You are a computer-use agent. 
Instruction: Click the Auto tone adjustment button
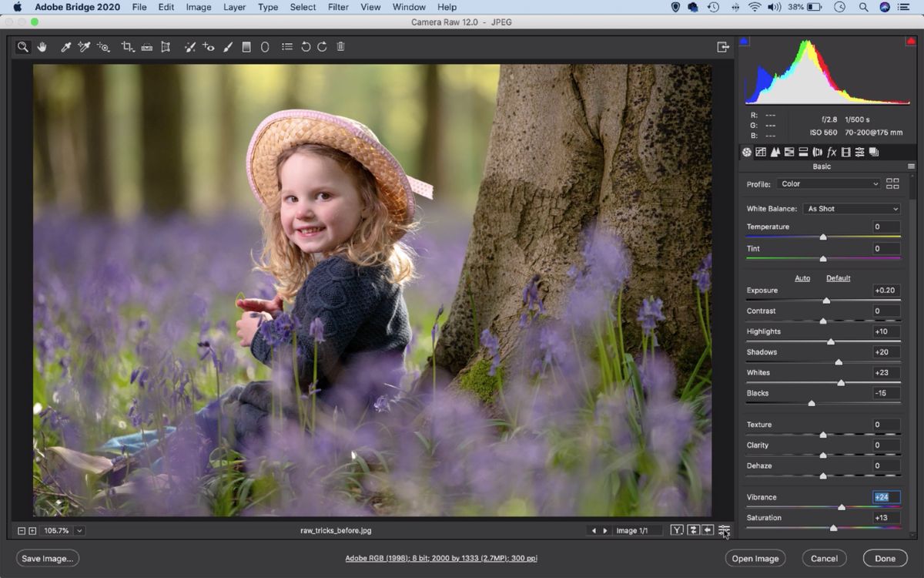tap(802, 277)
